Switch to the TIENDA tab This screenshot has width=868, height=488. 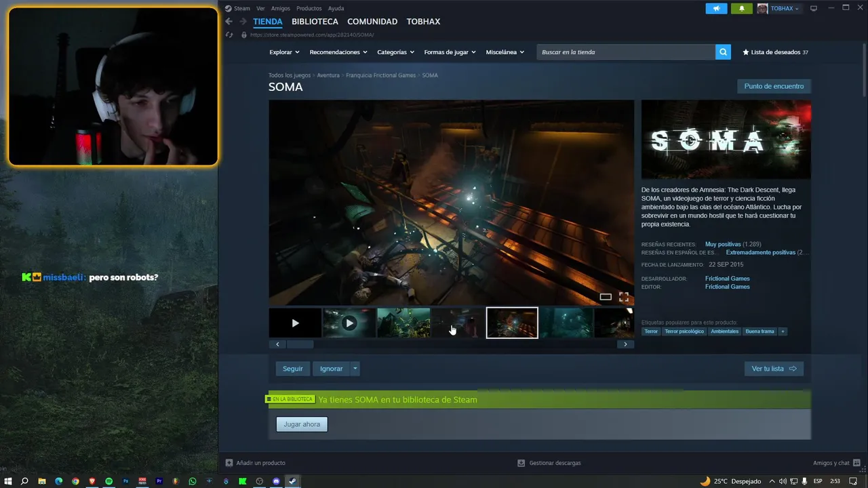pyautogui.click(x=268, y=22)
